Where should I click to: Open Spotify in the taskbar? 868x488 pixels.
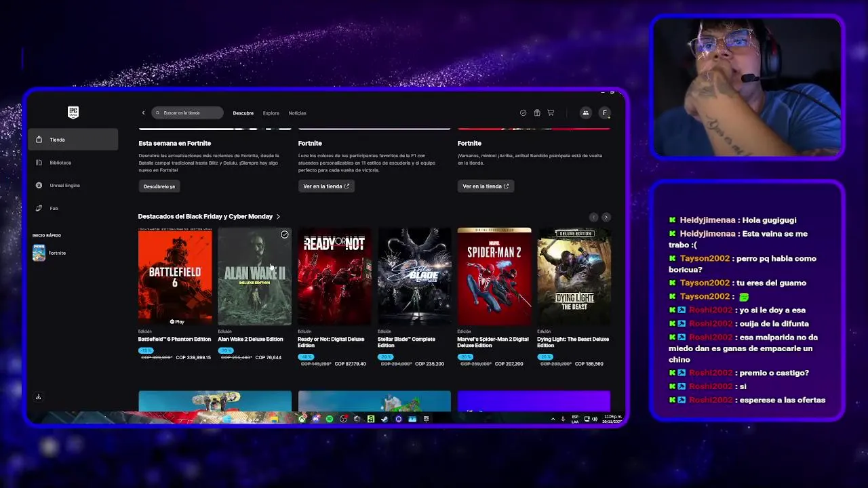coord(330,419)
